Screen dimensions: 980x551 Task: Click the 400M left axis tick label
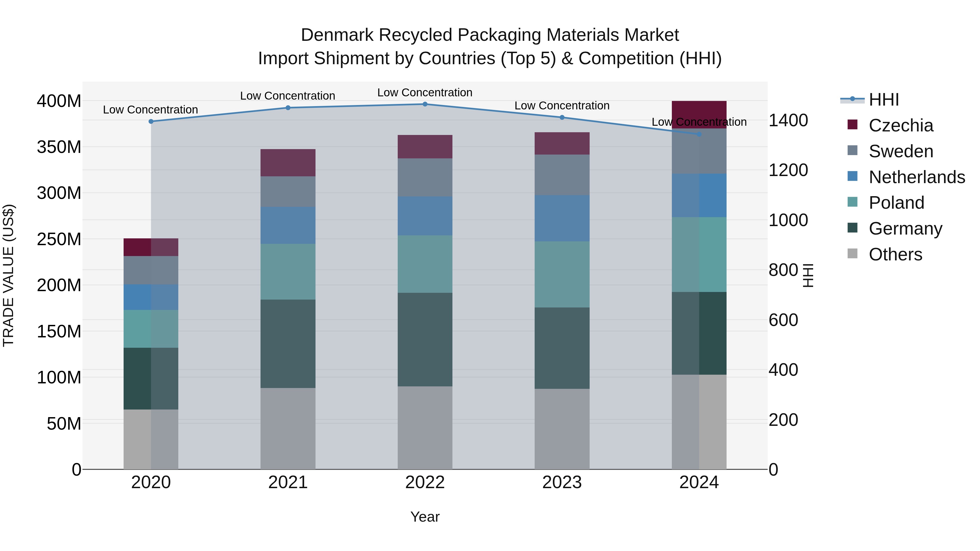coord(59,101)
